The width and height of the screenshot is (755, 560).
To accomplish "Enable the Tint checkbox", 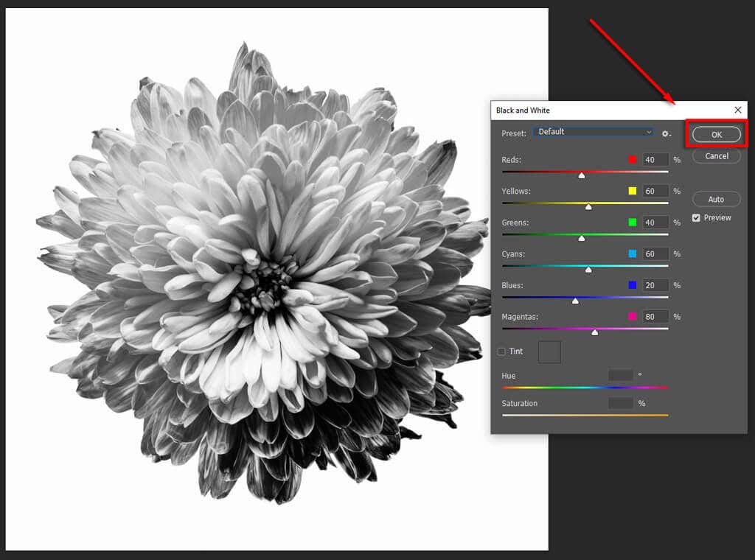I will pos(502,351).
